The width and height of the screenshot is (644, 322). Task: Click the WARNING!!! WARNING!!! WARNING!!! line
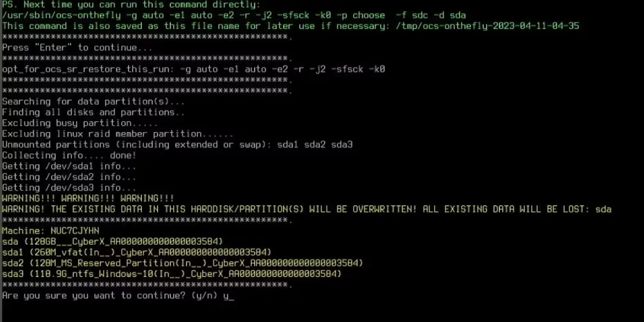(88, 198)
